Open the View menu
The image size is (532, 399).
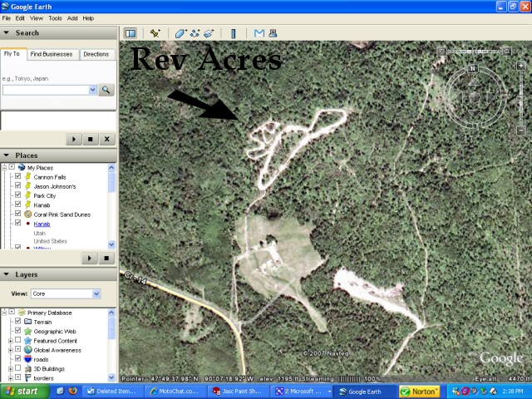click(x=37, y=18)
